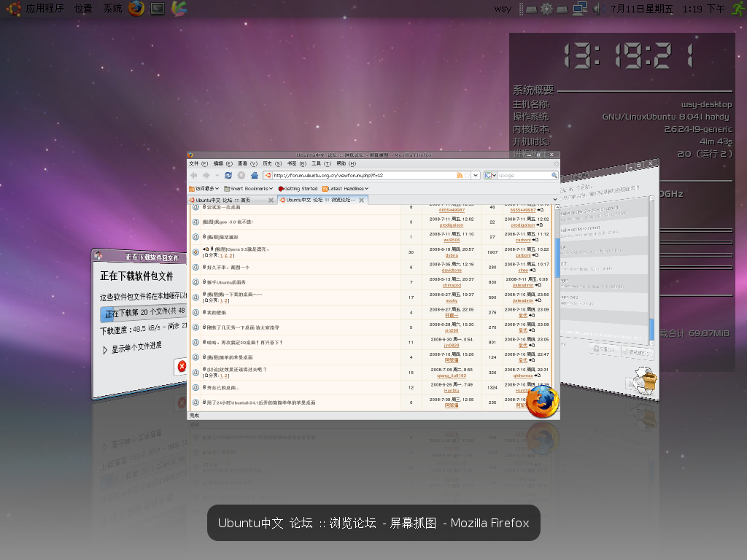The width and height of the screenshot is (747, 560).
Task: Open the 位置 panel menu
Action: pyautogui.click(x=83, y=9)
